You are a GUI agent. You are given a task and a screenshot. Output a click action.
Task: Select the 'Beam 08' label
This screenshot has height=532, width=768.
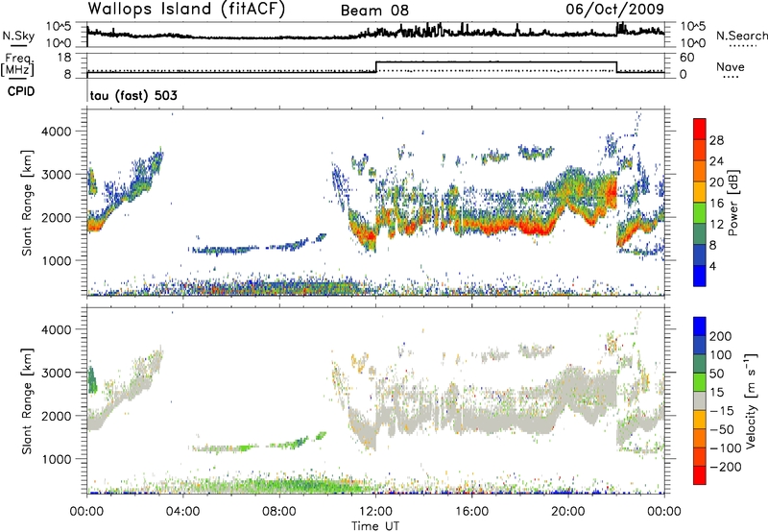tap(374, 11)
